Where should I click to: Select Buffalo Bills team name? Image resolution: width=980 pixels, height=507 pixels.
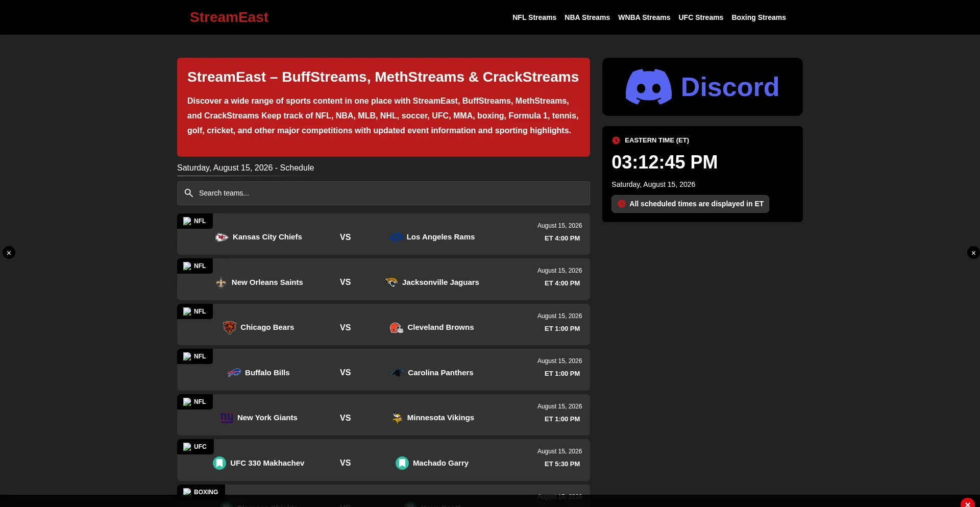(267, 373)
